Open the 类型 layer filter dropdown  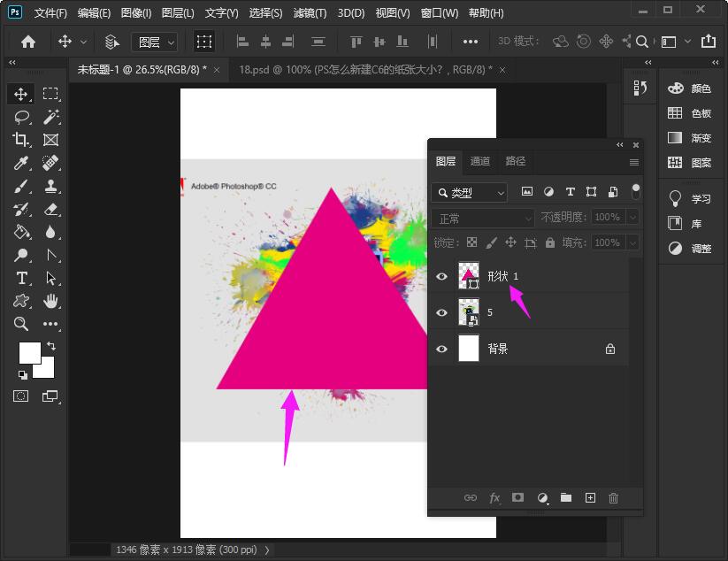click(x=470, y=192)
